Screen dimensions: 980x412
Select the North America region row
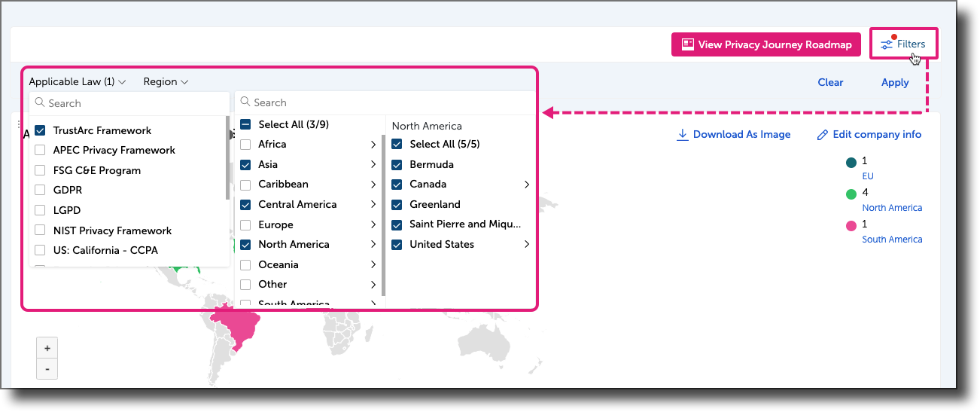(294, 244)
